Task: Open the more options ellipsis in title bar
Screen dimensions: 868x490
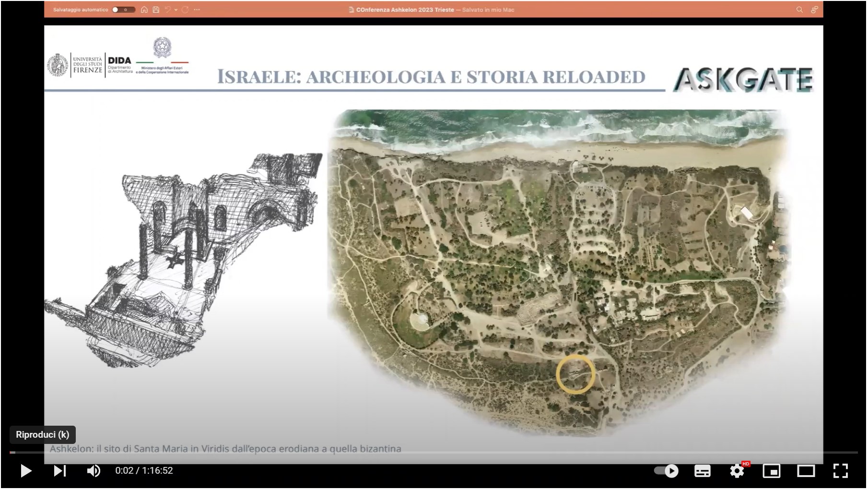Action: (197, 10)
